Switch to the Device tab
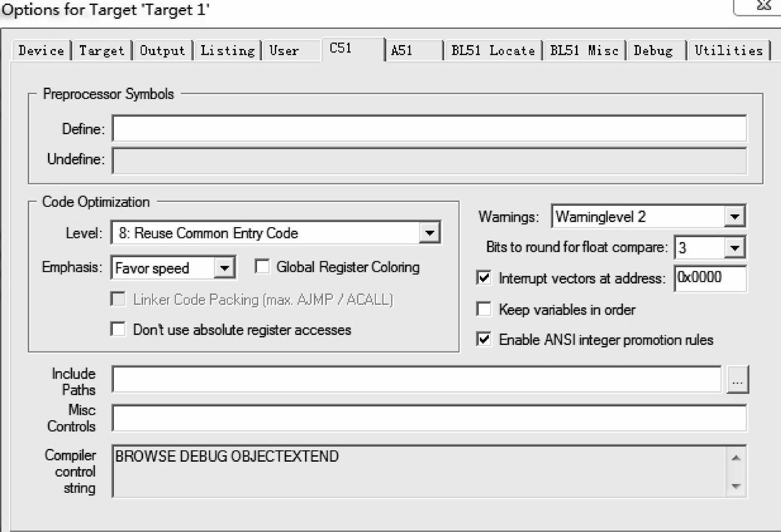The image size is (781, 532). (x=41, y=50)
